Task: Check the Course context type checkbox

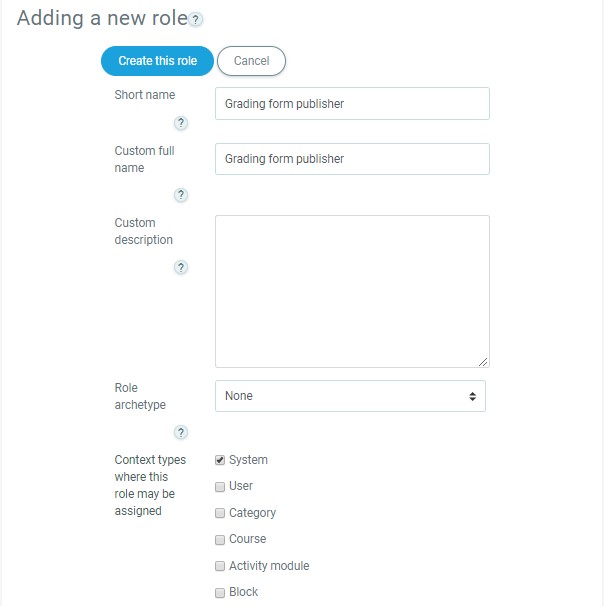Action: tap(220, 539)
